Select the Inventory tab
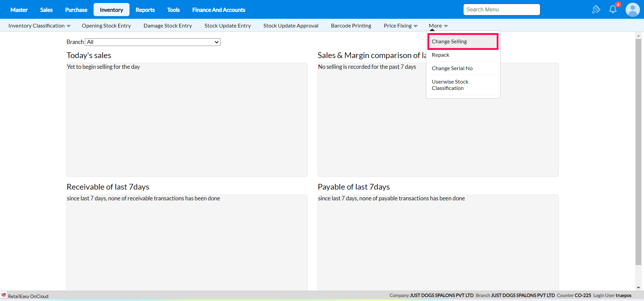The height and width of the screenshot is (301, 644). 111,10
